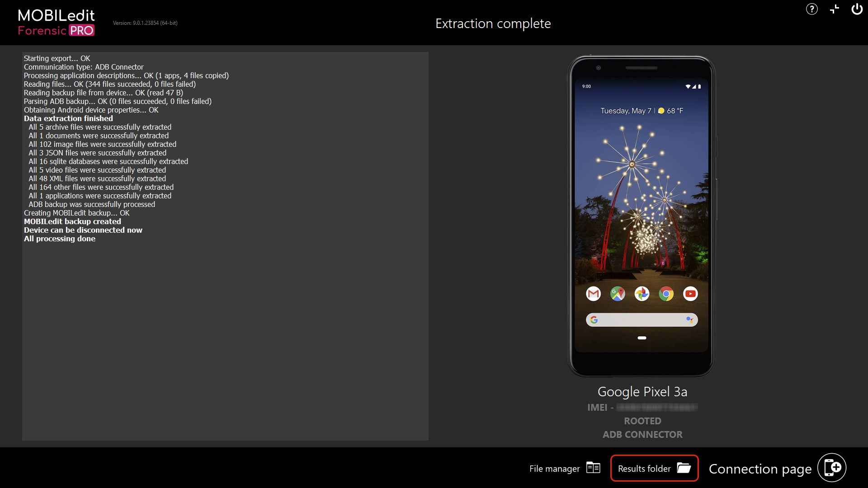Screen dimensions: 868x488
Task: Select the Chrome icon on the phone screen
Action: tap(666, 294)
